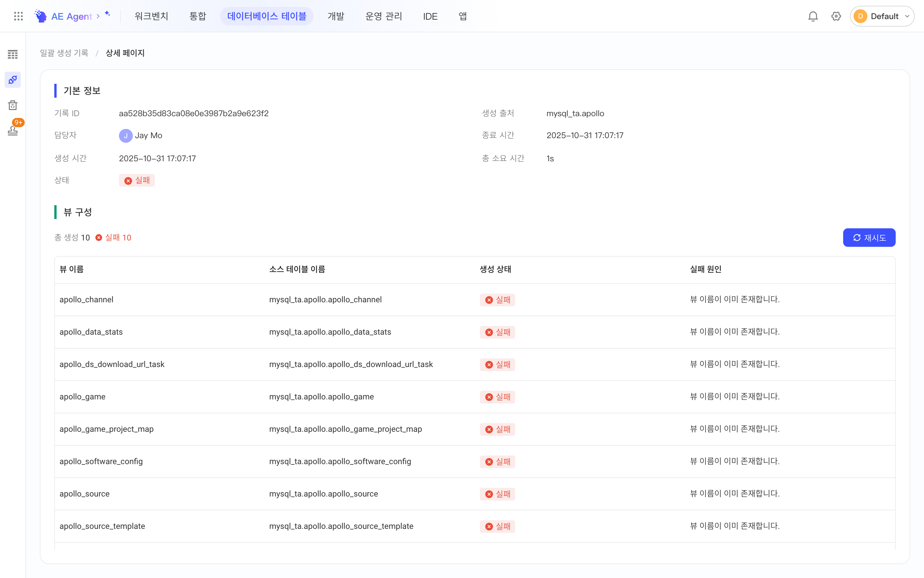Screen dimensions: 924x578
Task: Click the 상세 페이지 breadcrumb
Action: (125, 53)
